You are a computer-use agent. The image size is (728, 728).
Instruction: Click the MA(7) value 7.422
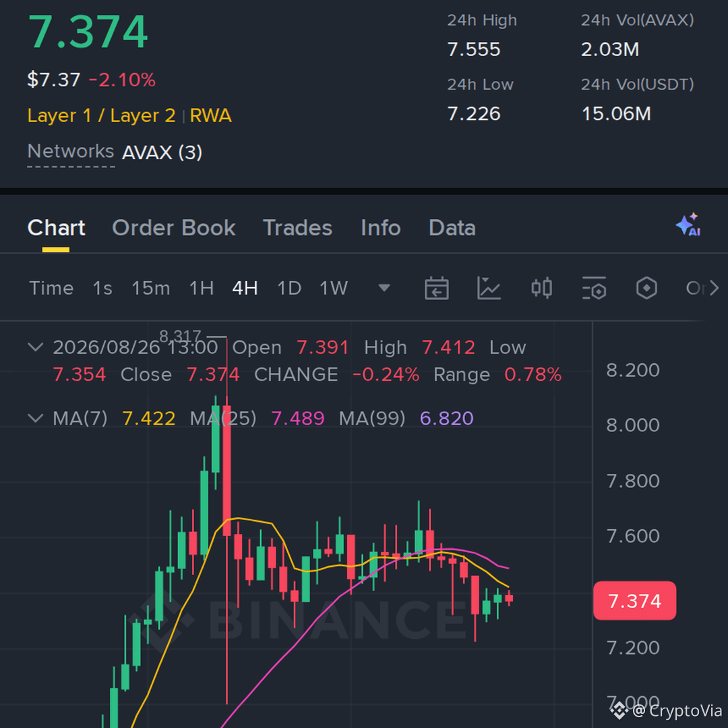pos(148,419)
